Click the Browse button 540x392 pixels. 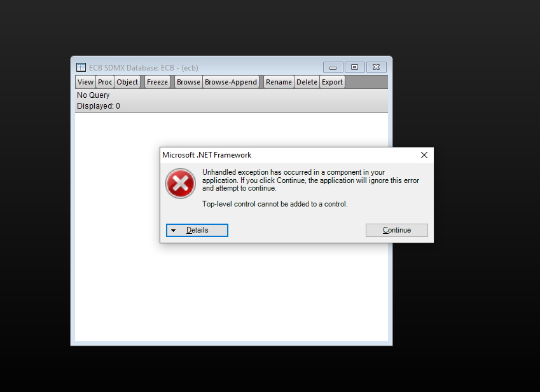[188, 82]
